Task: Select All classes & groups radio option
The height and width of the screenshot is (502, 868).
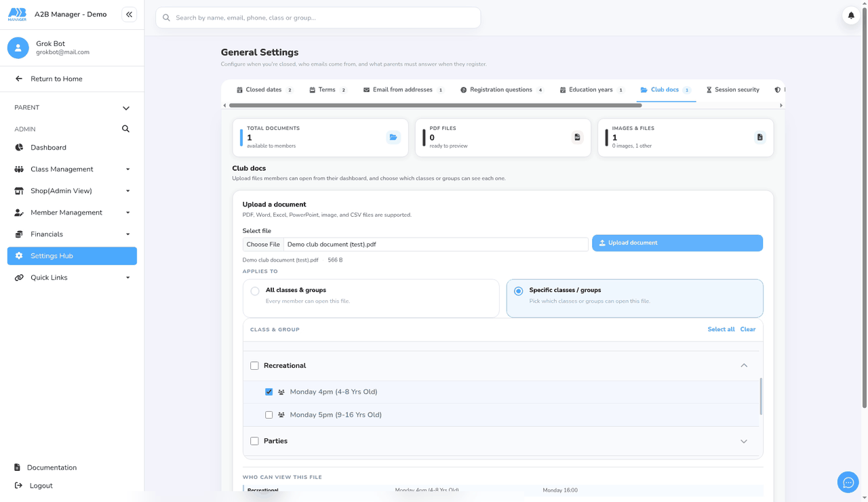Action: click(255, 291)
